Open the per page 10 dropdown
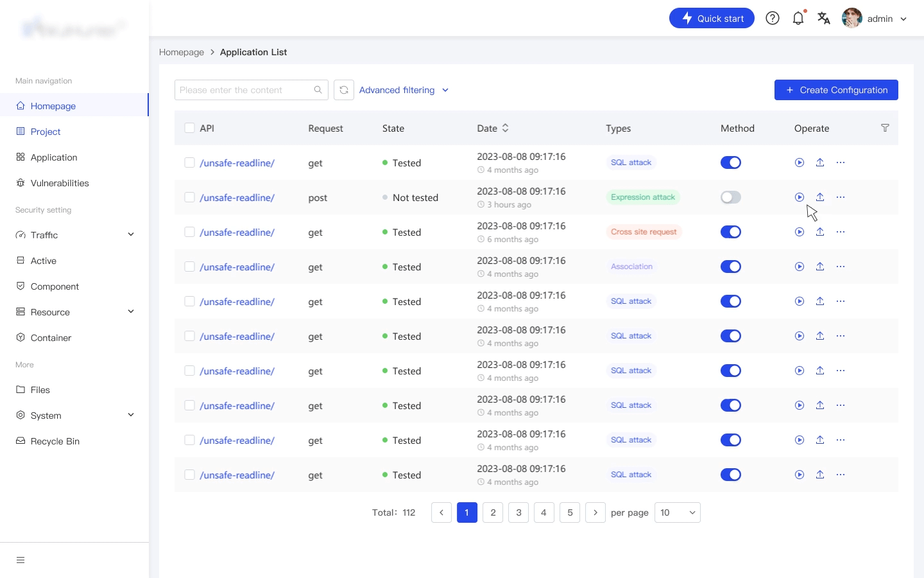 (678, 512)
